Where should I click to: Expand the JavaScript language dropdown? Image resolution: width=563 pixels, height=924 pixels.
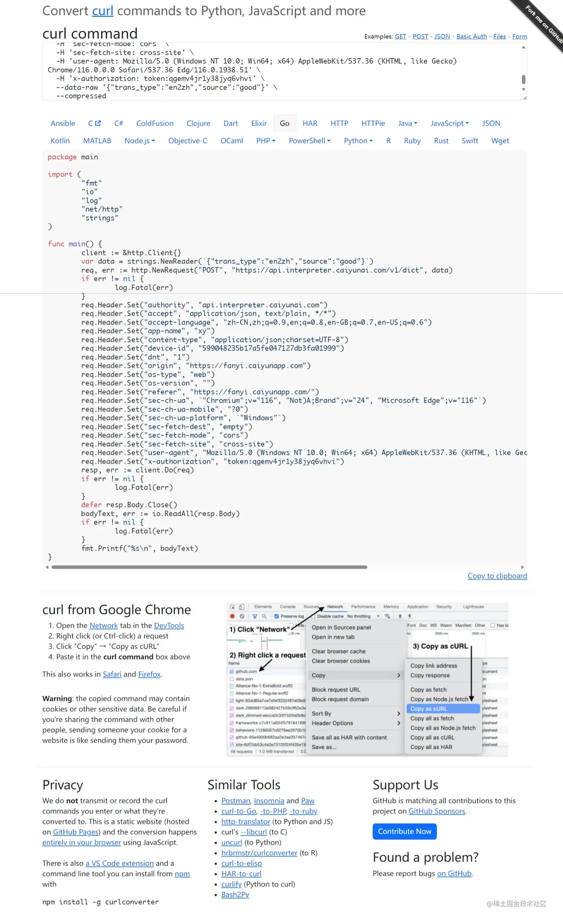[449, 123]
